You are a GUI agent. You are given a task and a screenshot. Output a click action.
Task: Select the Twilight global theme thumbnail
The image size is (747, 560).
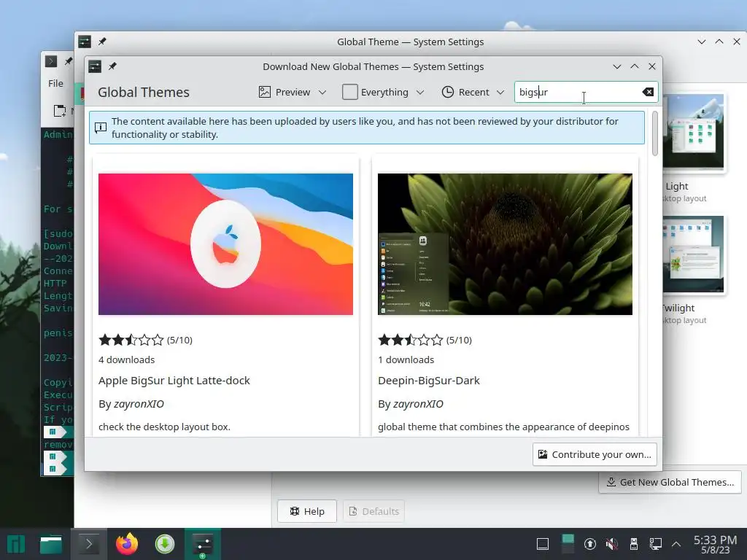point(694,254)
